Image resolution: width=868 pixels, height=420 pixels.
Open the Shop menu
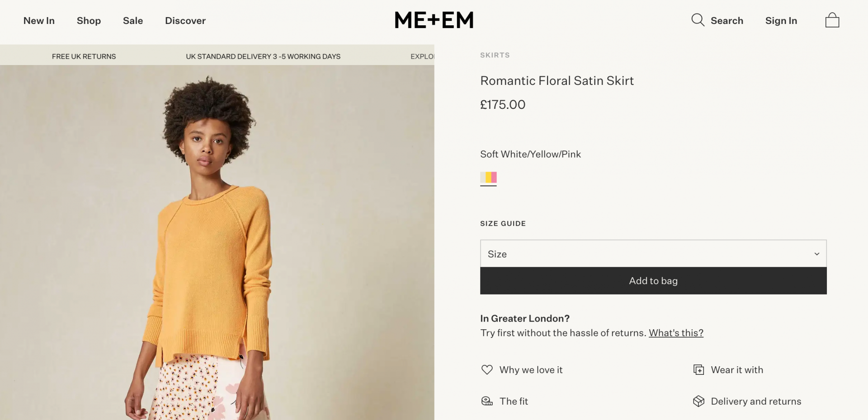[x=89, y=21]
